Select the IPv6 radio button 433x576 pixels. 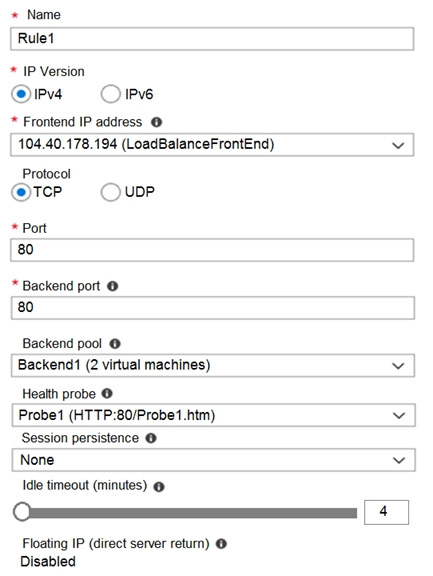111,94
